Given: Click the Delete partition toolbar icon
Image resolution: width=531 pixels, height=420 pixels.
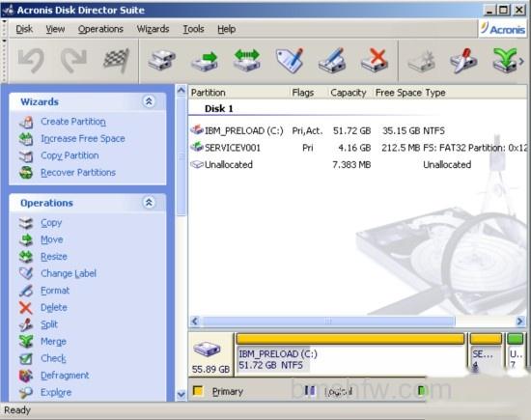Looking at the screenshot, I should [x=375, y=60].
